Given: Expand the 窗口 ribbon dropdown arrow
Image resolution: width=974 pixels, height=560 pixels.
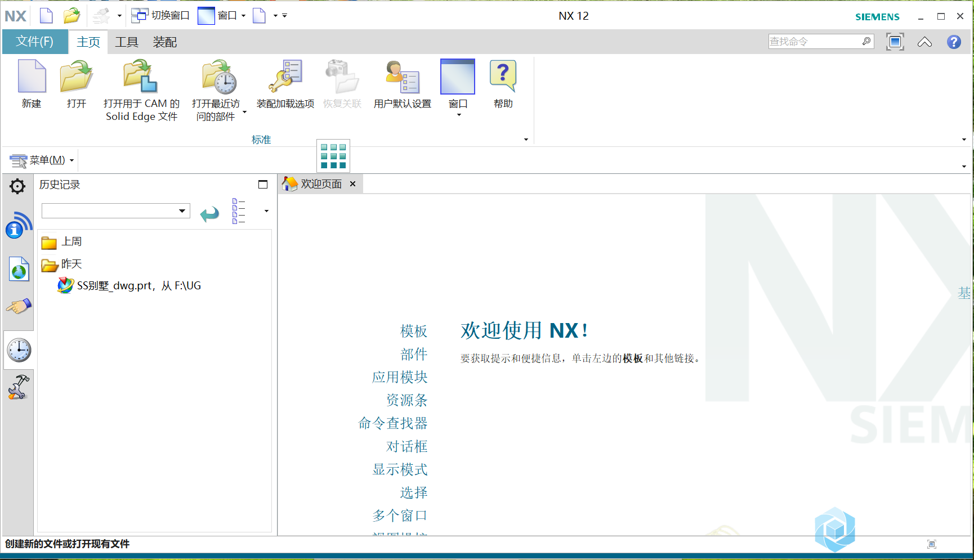Looking at the screenshot, I should click(x=459, y=115).
